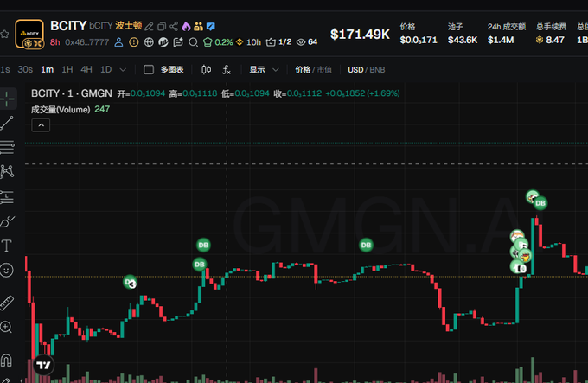588x383 pixels.
Task: Click the 池子 $43.6K pool stat
Action: pos(462,34)
